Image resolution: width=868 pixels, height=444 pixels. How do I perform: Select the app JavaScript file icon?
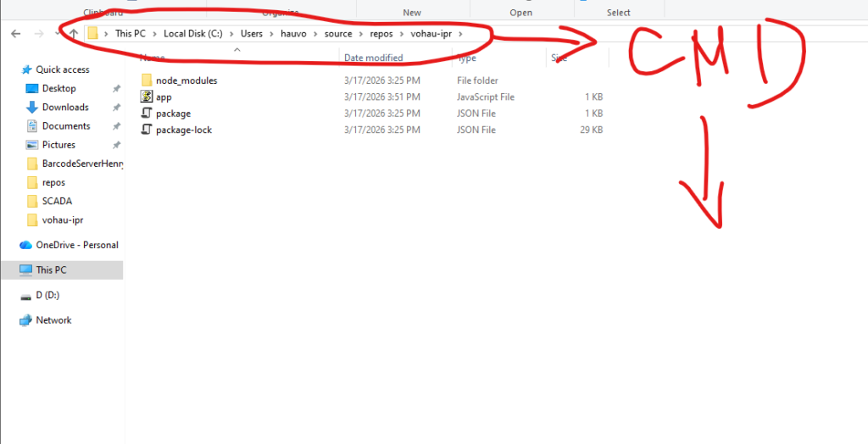[147, 97]
